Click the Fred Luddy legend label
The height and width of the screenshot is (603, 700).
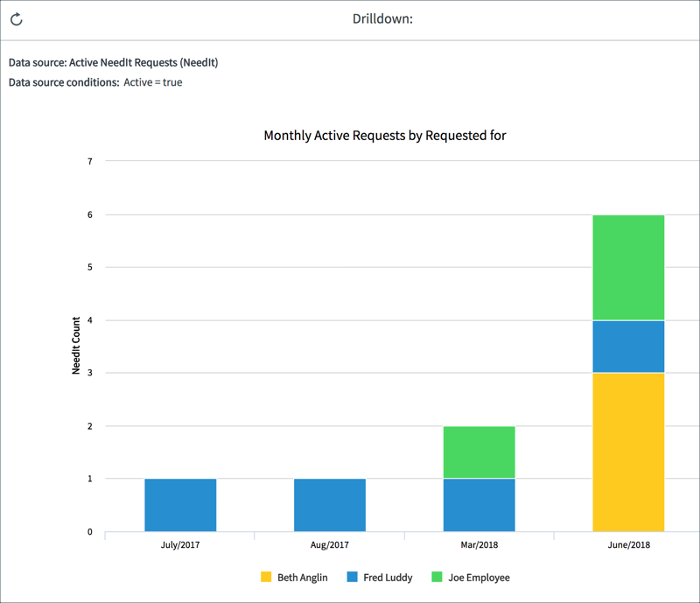(x=388, y=578)
